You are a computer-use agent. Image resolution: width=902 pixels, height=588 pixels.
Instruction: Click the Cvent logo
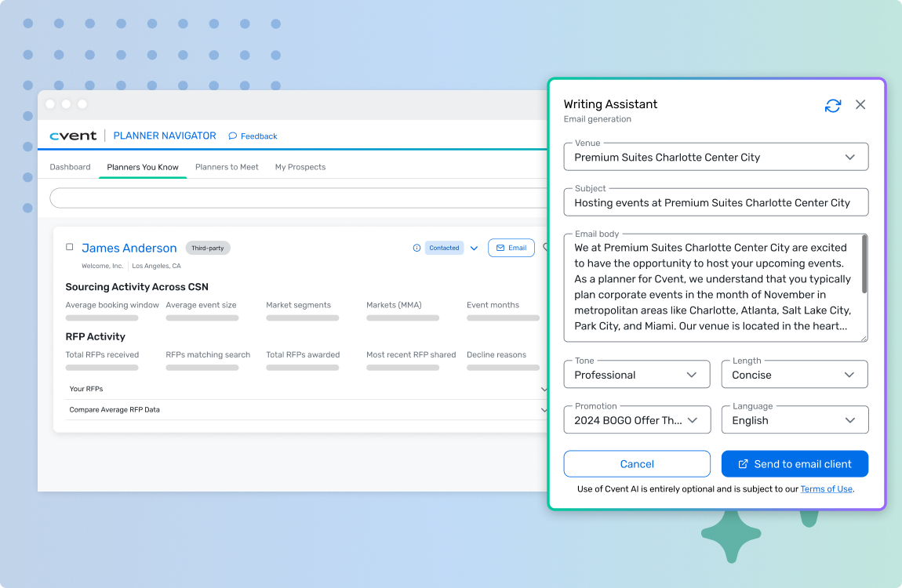73,136
